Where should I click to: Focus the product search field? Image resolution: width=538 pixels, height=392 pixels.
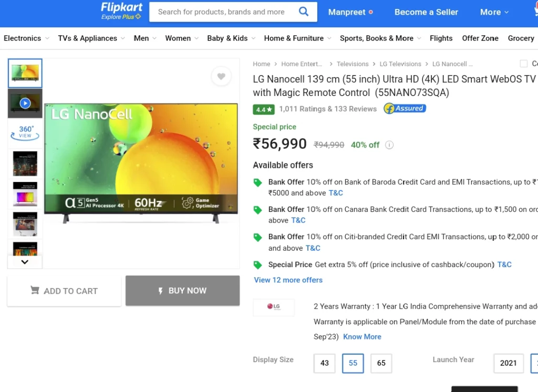click(x=223, y=12)
